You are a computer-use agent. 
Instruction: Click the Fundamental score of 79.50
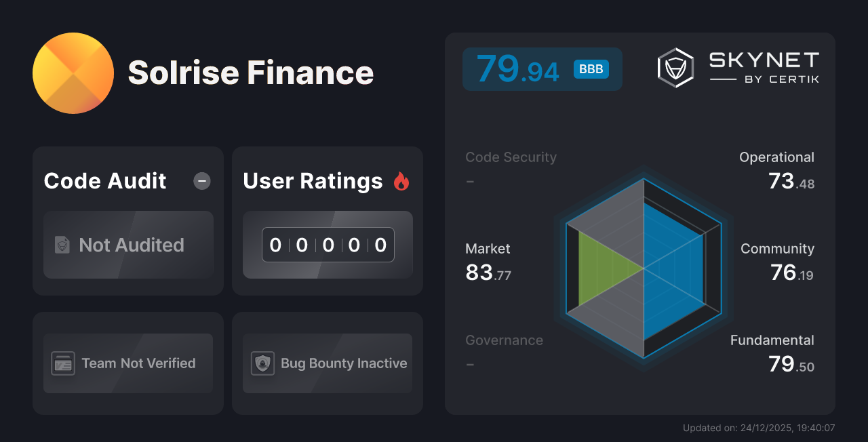791,365
